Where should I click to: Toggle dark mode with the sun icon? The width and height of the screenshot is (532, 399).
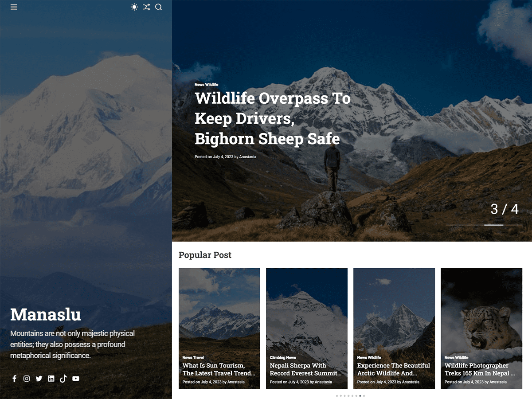point(134,7)
